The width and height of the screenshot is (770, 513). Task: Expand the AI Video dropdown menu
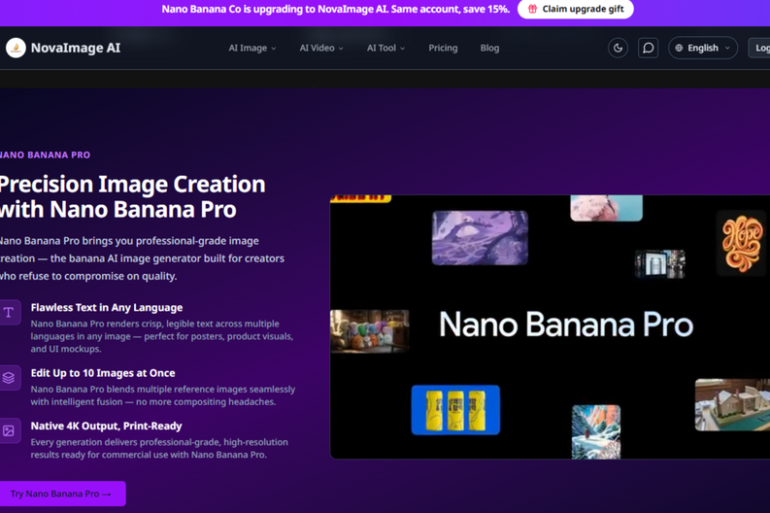(322, 48)
